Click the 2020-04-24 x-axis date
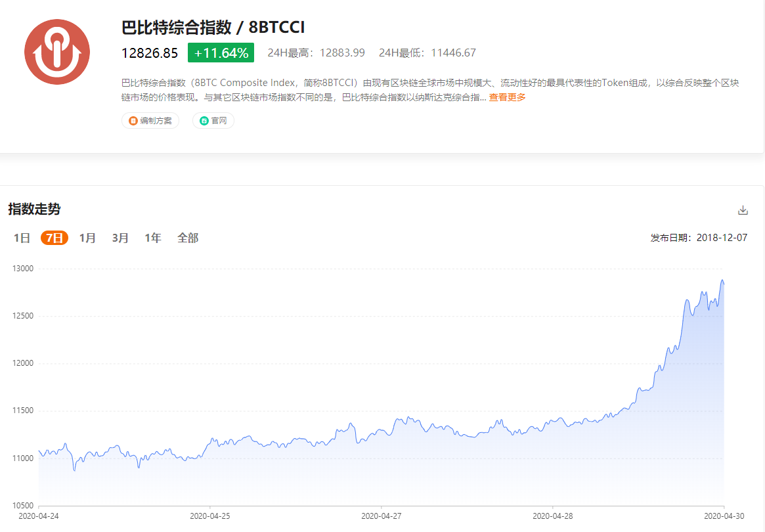Screen dimensions: 765x532 tap(39, 516)
